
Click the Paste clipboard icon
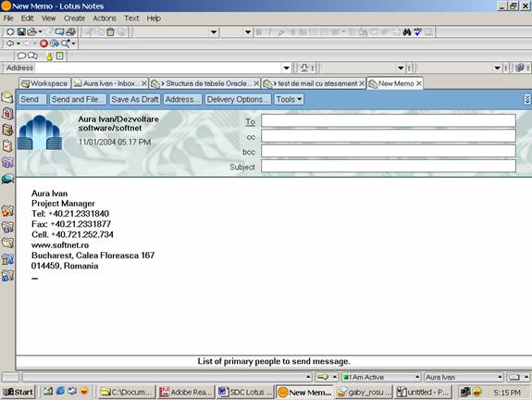pos(110,31)
